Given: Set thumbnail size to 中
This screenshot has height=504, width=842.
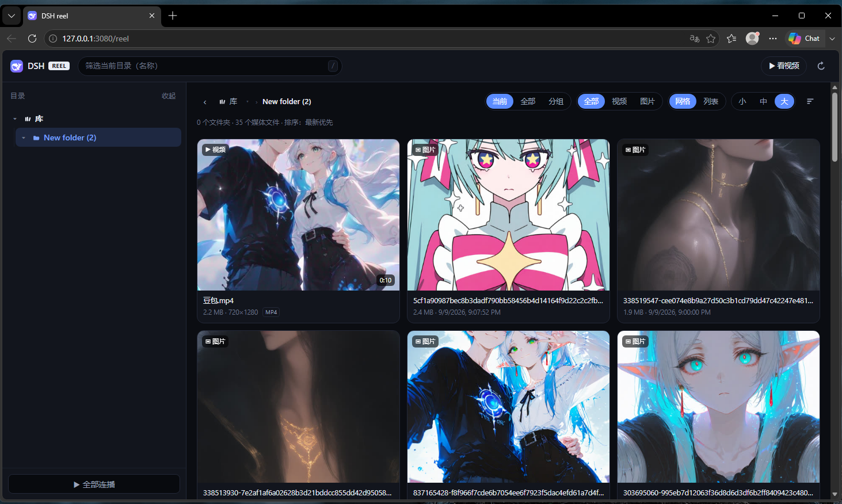Looking at the screenshot, I should [763, 101].
